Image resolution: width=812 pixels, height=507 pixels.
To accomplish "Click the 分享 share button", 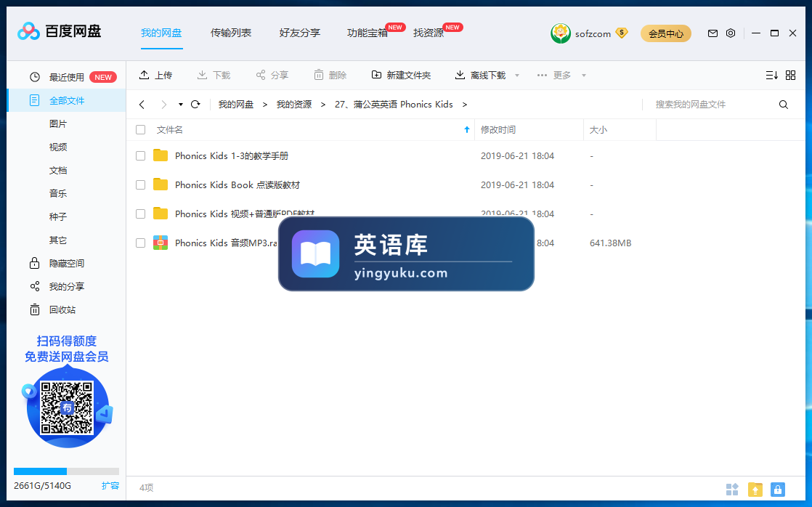I will [272, 76].
